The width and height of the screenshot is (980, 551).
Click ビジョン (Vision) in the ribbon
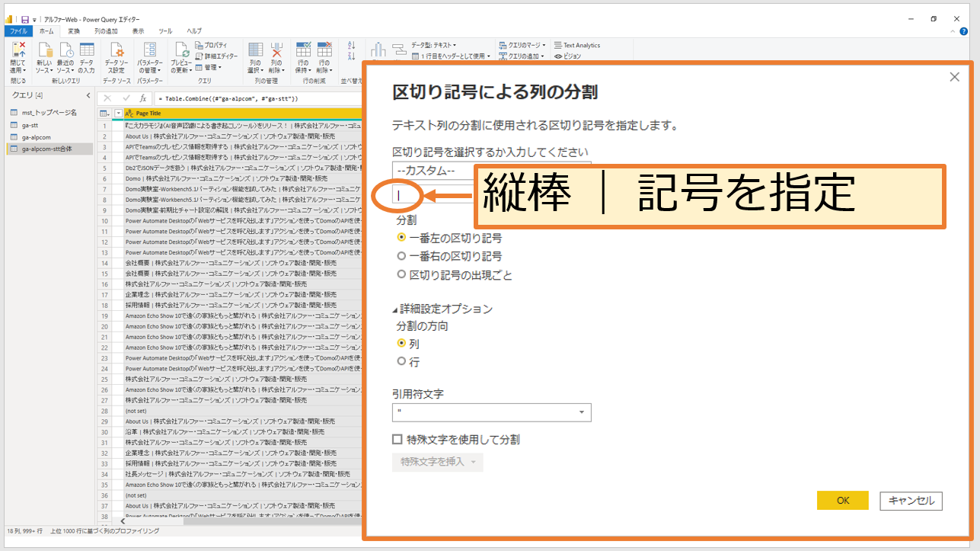(x=568, y=56)
